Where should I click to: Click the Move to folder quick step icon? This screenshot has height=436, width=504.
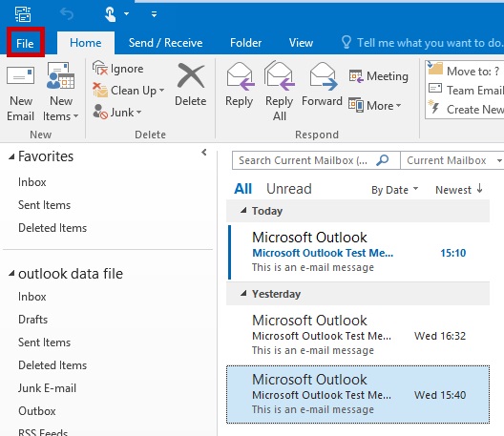coord(435,68)
